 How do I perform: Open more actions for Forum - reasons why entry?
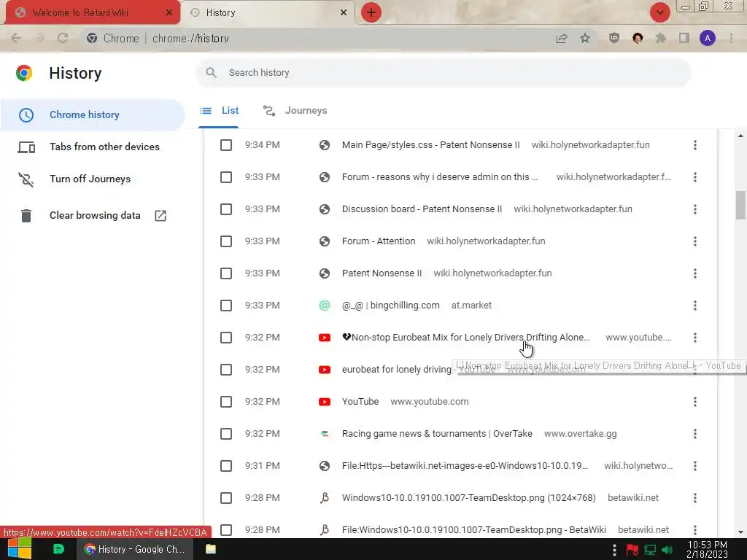click(x=695, y=177)
